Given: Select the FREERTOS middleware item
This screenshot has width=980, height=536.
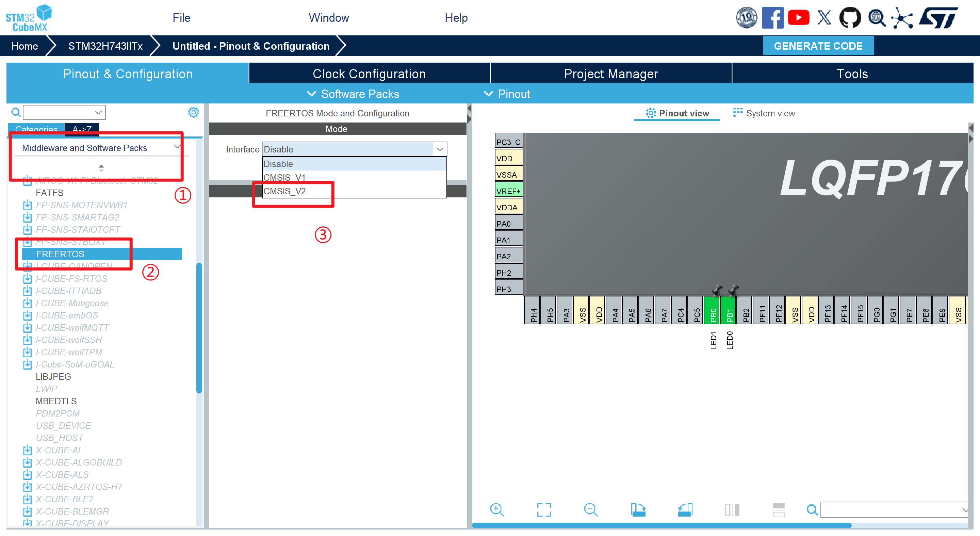Looking at the screenshot, I should 102,254.
